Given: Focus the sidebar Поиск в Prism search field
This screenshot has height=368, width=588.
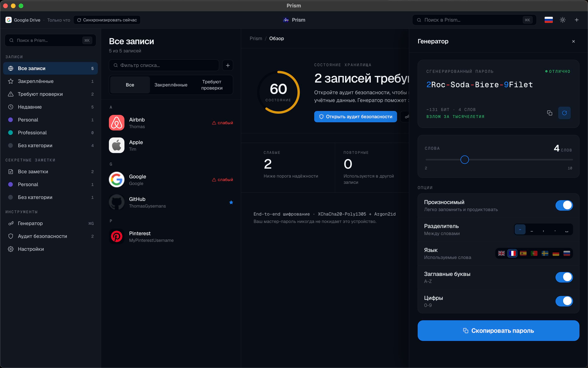Looking at the screenshot, I should 50,40.
